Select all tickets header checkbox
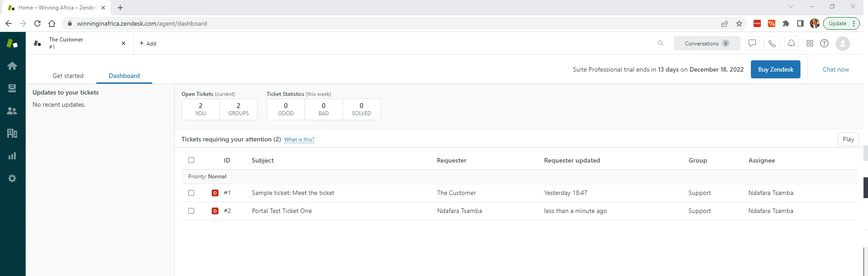This screenshot has height=276, width=868. (x=191, y=160)
